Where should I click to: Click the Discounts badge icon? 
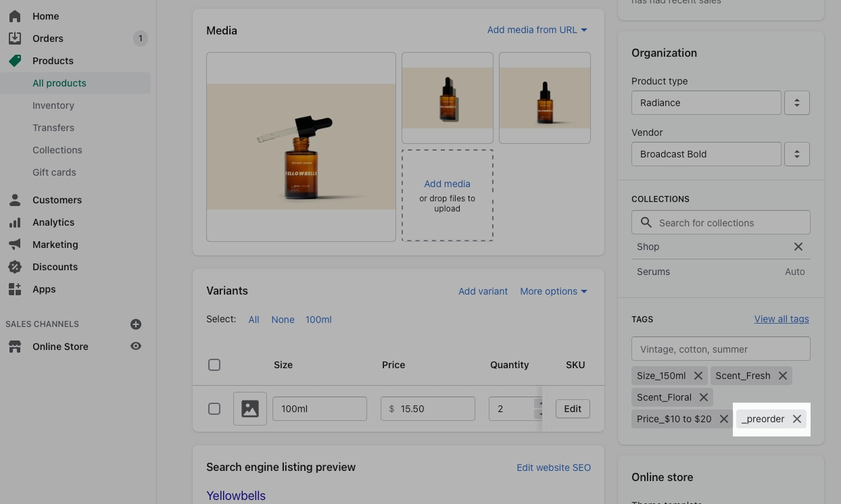pos(15,267)
